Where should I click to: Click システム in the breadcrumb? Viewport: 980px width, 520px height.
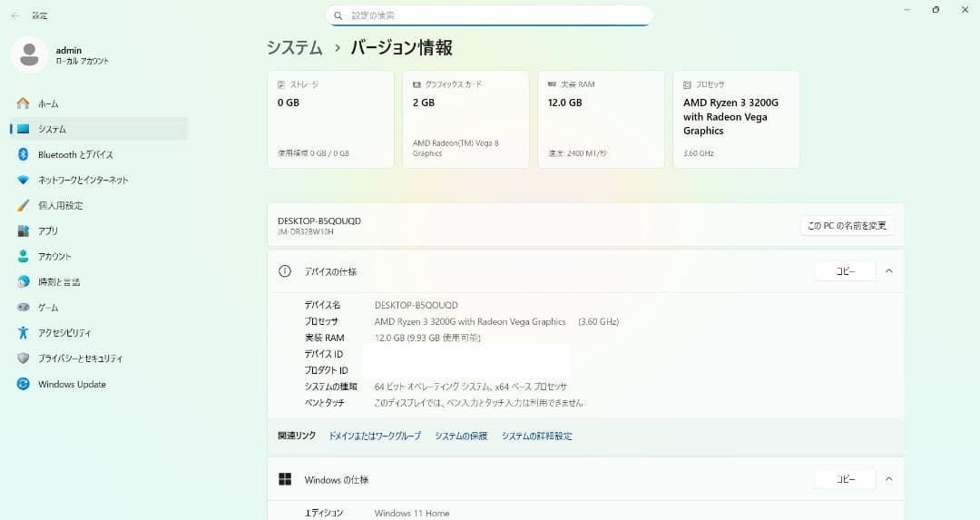click(294, 47)
